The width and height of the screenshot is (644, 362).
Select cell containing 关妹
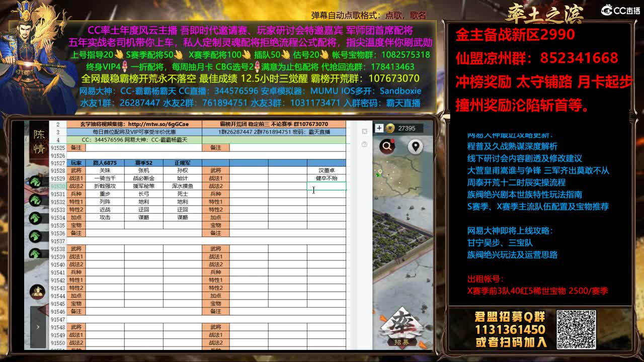(105, 170)
